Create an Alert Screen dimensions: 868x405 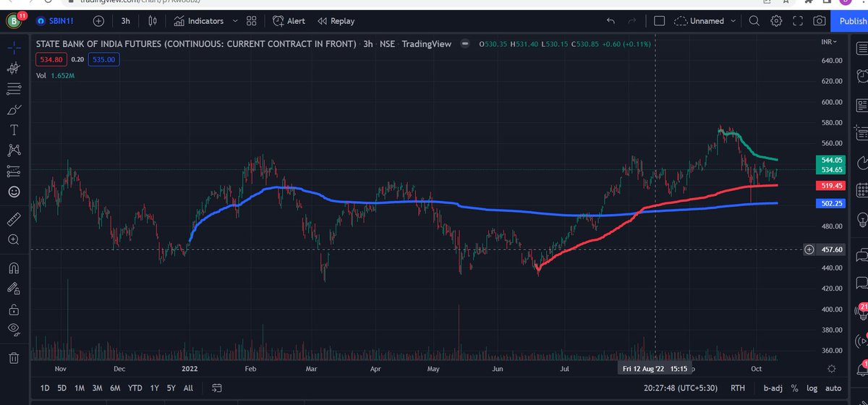click(x=289, y=22)
